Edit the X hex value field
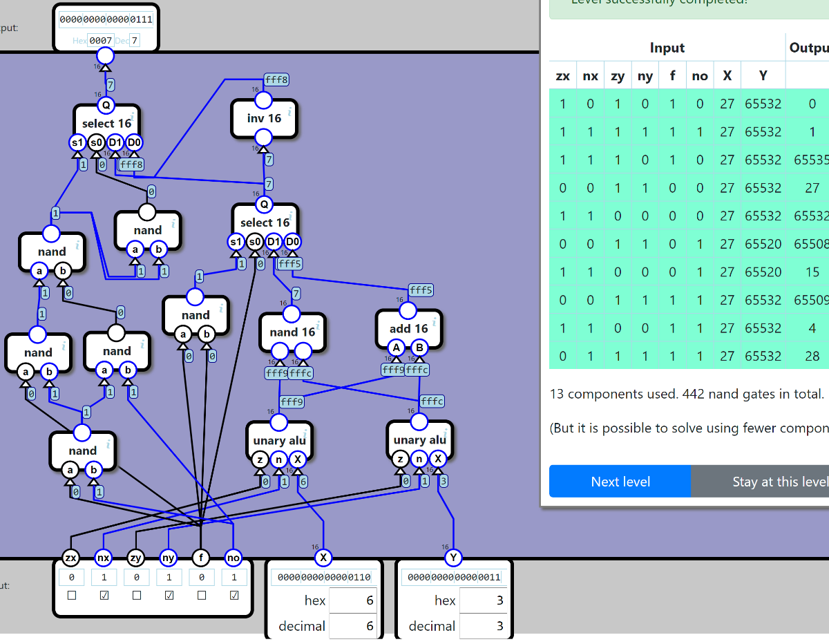 (353, 600)
